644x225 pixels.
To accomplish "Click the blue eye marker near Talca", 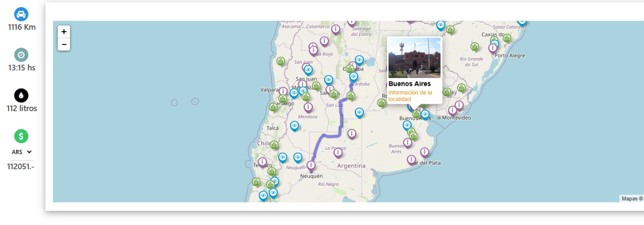I will pyautogui.click(x=295, y=126).
